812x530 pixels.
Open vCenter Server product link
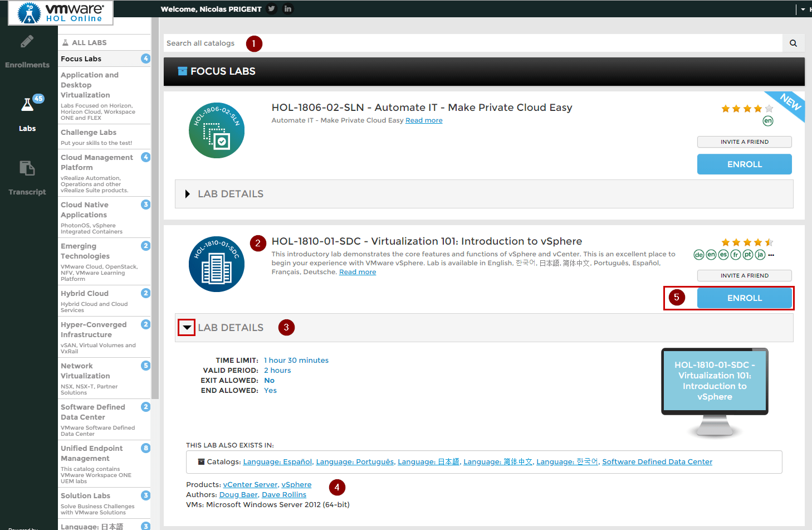[250, 485]
